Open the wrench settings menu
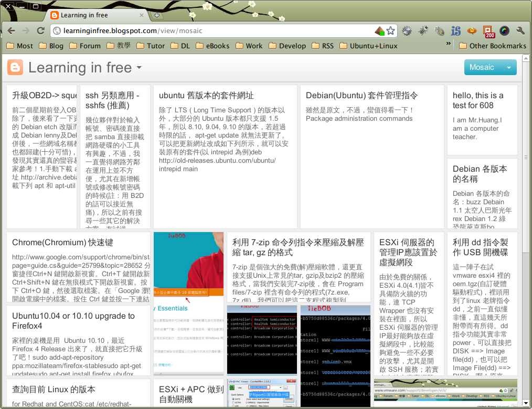Viewport: 532px width, 409px height. pos(521,31)
